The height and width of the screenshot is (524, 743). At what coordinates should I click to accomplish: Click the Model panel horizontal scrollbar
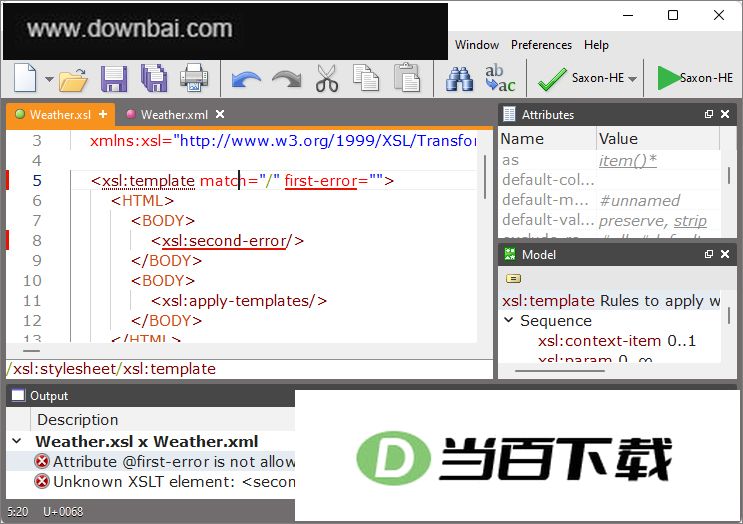560,371
